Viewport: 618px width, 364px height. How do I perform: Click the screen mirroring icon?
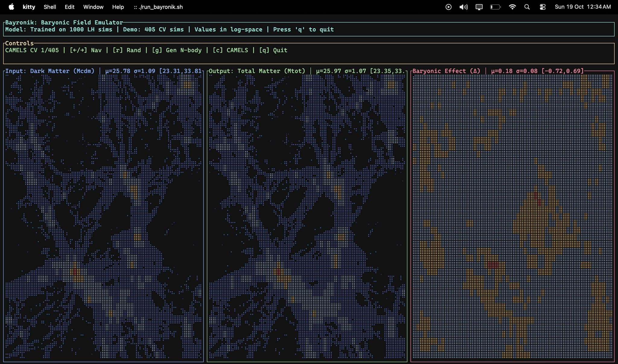(x=480, y=7)
